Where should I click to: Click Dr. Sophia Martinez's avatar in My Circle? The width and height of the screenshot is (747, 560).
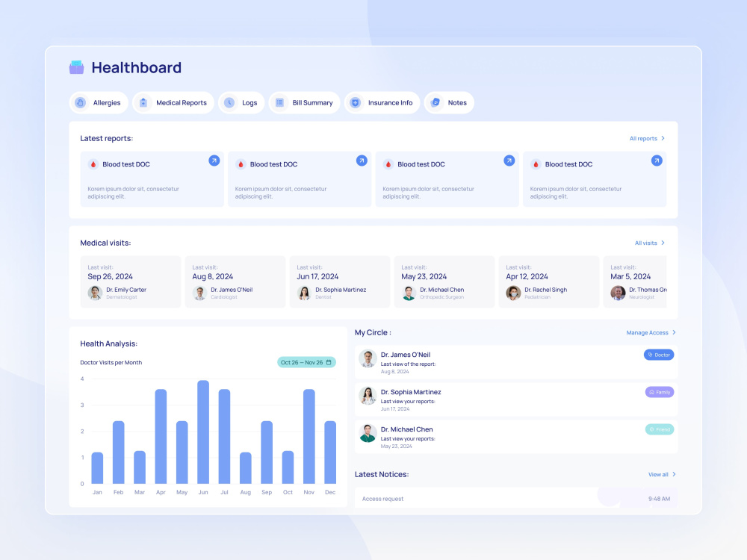368,396
